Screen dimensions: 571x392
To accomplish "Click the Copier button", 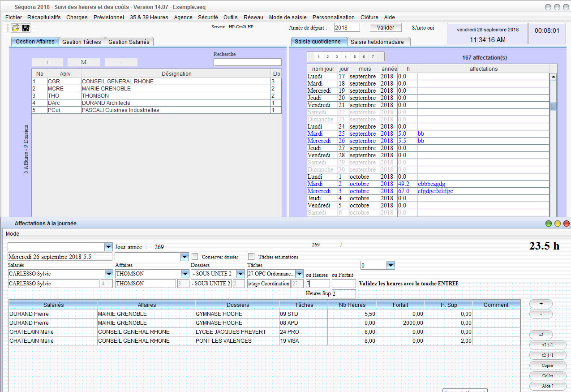I will tap(547, 366).
